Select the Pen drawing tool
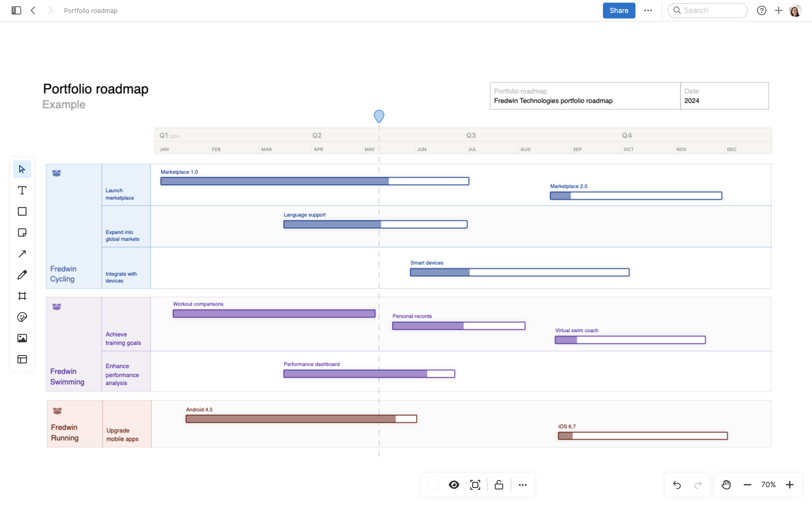Screen dimensions: 812x507 click(22, 275)
